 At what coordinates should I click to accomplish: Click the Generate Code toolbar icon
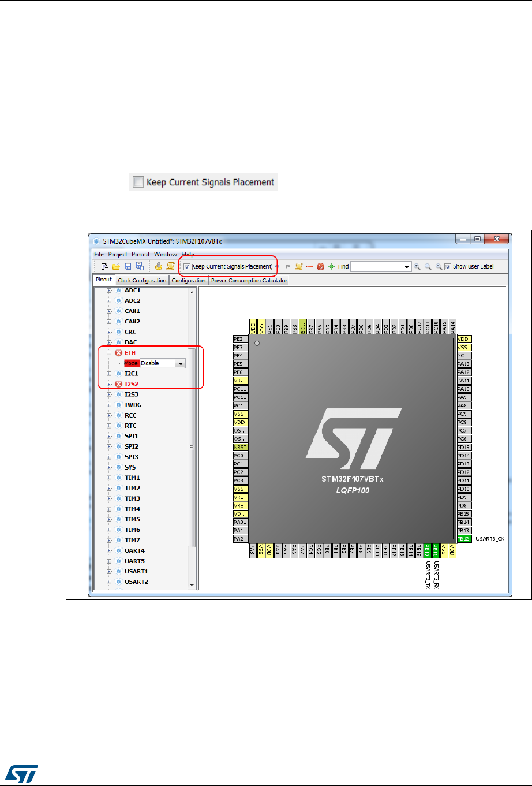point(159,267)
